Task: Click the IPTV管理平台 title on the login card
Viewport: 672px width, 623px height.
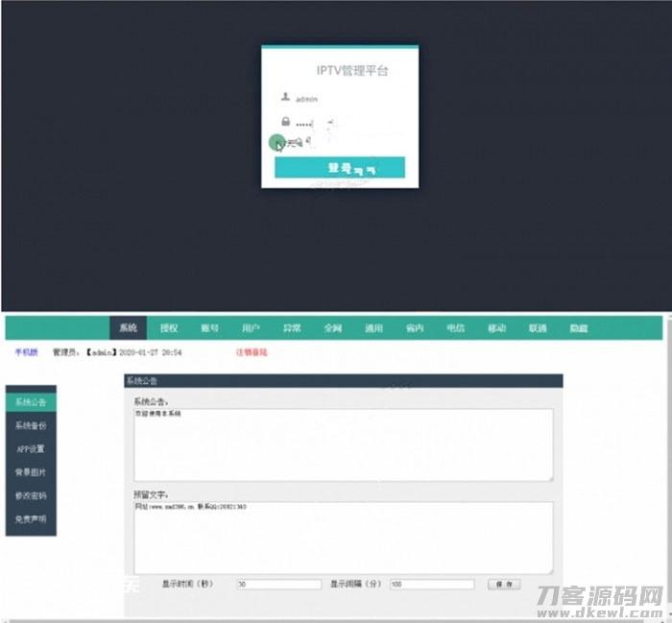Action: (x=352, y=70)
